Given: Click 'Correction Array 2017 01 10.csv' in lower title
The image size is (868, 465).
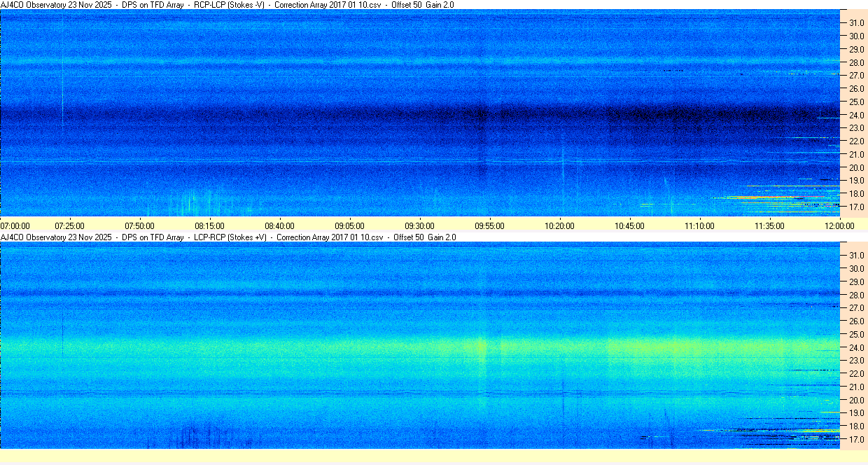Looking at the screenshot, I should tap(330, 237).
